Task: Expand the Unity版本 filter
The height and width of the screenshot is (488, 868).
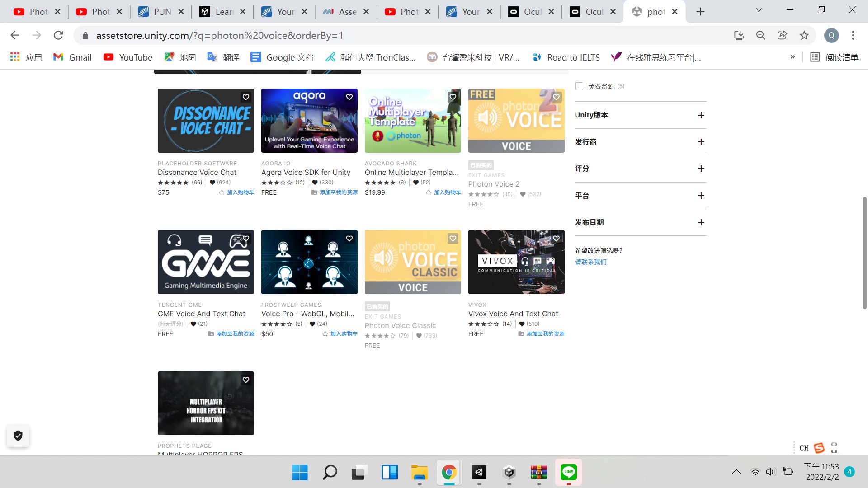Action: (701, 115)
